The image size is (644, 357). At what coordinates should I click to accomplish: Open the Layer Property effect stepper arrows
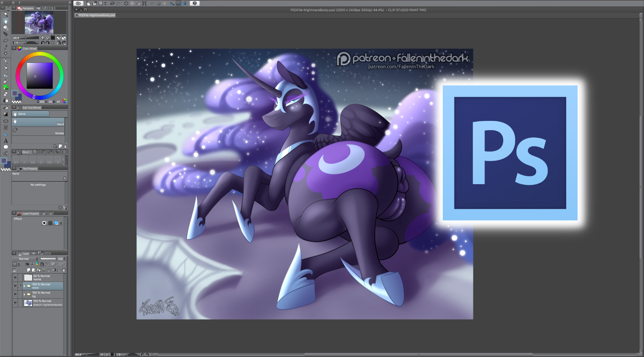pos(61,223)
